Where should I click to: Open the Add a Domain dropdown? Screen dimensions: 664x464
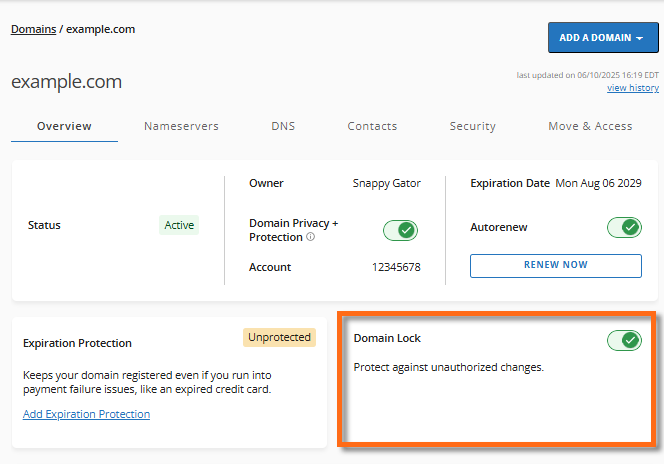pyautogui.click(x=602, y=38)
